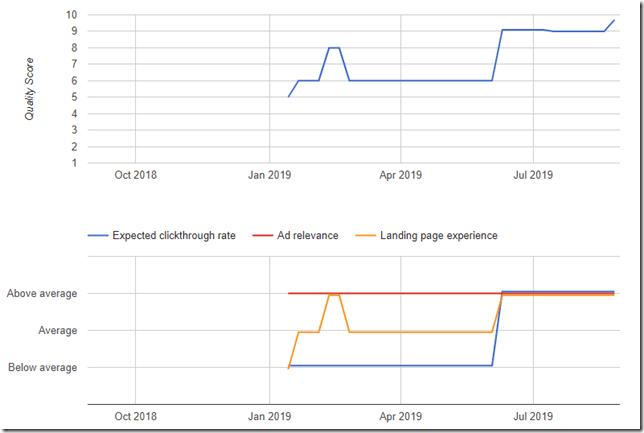Click the '10' value on Quality Score axis
Screen dimensions: 644x433
pos(71,15)
